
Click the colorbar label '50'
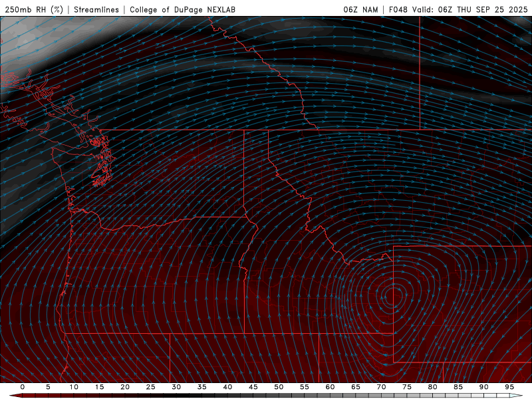279,387
